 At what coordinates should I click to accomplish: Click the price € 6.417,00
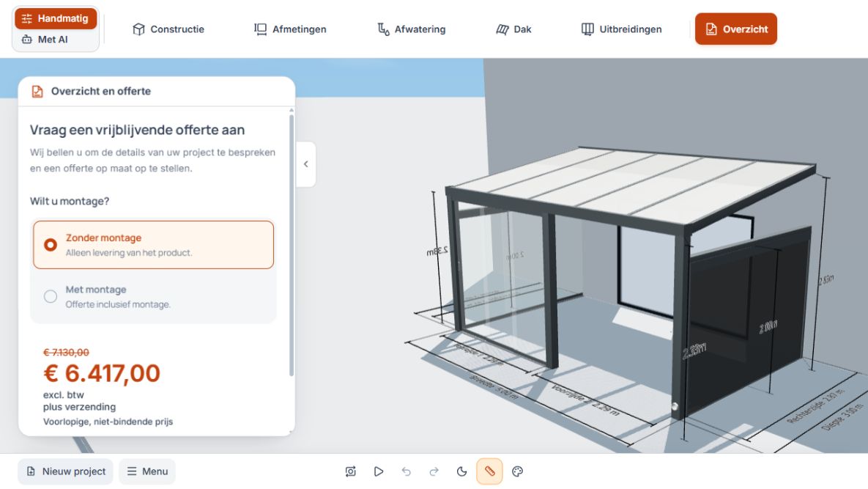pyautogui.click(x=102, y=373)
